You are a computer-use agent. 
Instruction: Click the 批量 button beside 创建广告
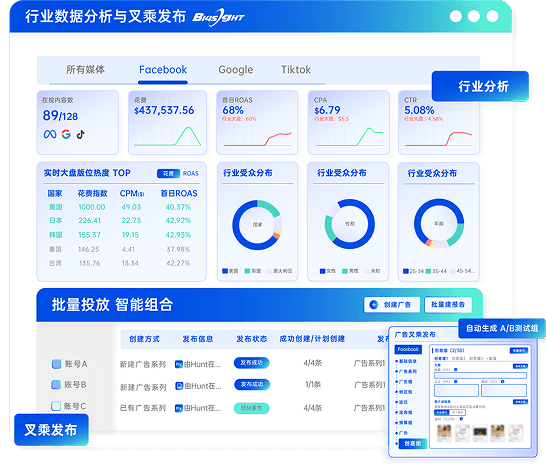coord(448,305)
